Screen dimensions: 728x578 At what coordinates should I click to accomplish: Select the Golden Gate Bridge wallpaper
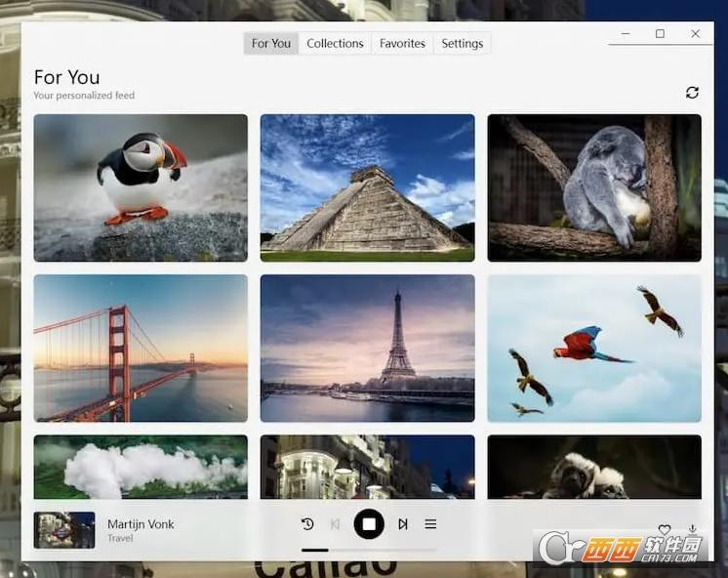141,348
